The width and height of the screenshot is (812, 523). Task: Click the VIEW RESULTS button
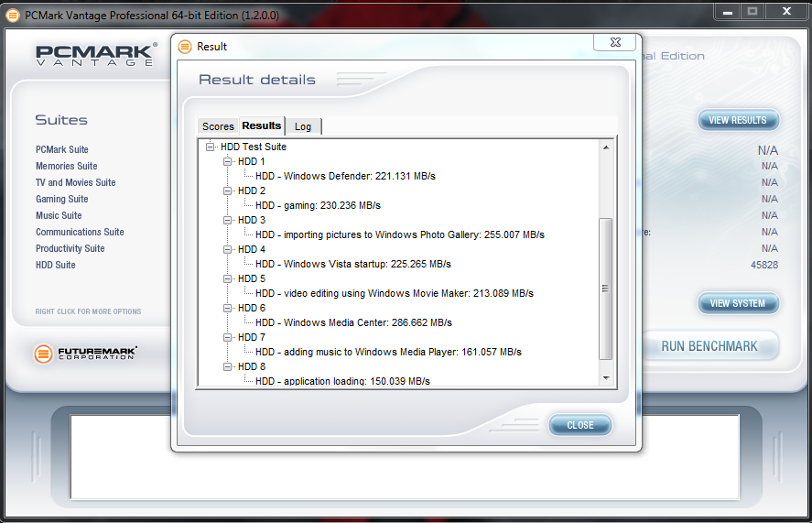738,120
